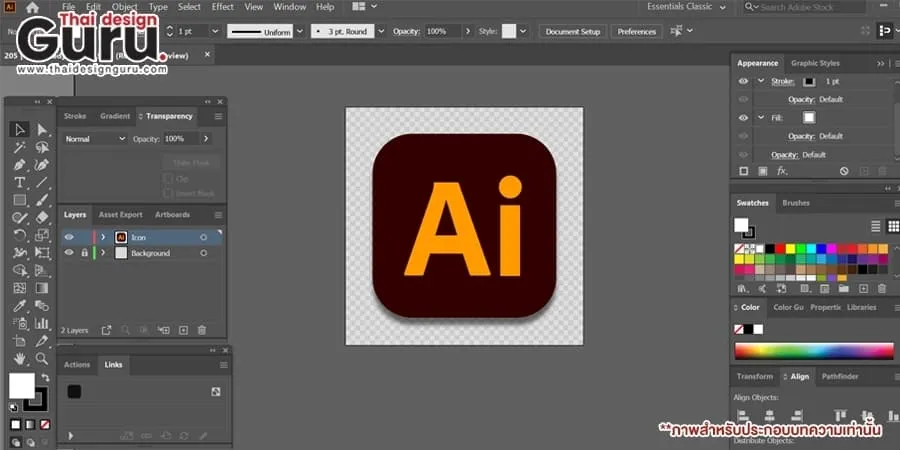Switch to the Brushes tab
Image resolution: width=900 pixels, height=450 pixels.
(796, 203)
